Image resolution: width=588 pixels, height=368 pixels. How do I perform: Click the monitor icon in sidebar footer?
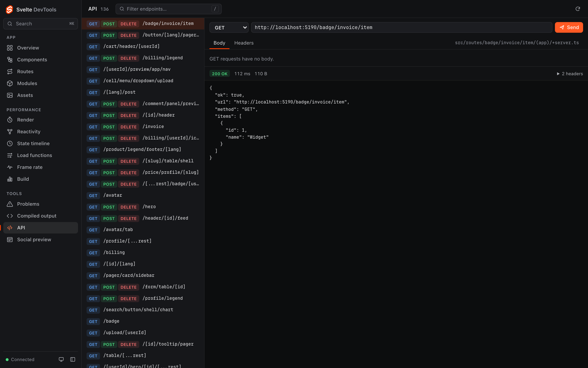[x=61, y=359]
